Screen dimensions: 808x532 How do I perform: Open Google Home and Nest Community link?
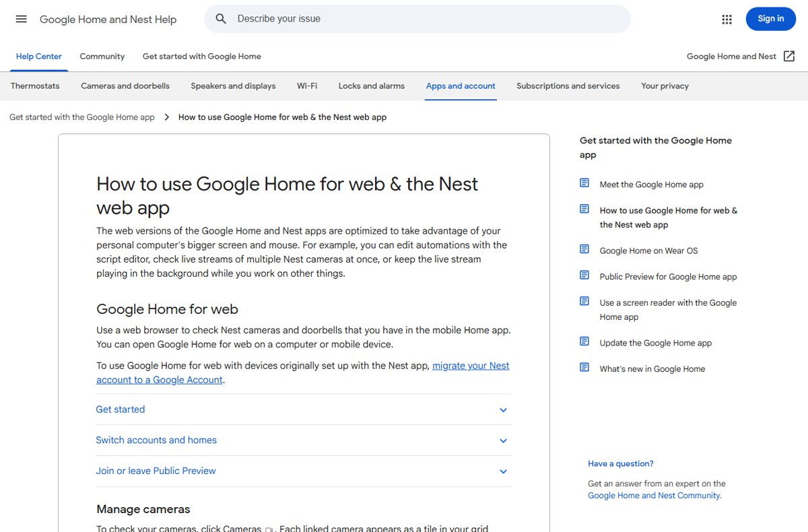[x=654, y=496]
